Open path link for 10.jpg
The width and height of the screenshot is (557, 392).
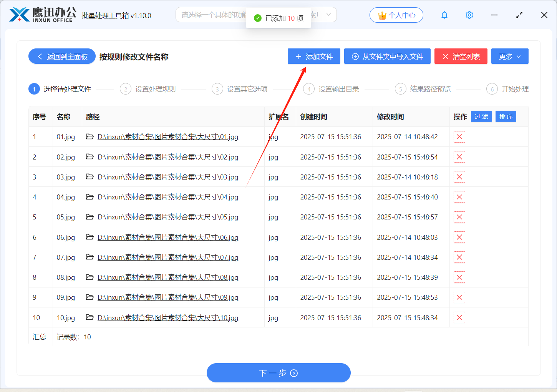(x=168, y=317)
